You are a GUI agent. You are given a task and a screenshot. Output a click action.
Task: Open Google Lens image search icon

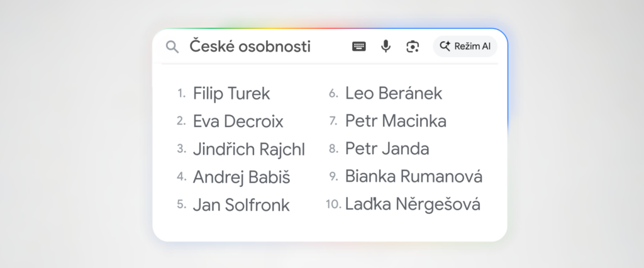[x=413, y=47]
